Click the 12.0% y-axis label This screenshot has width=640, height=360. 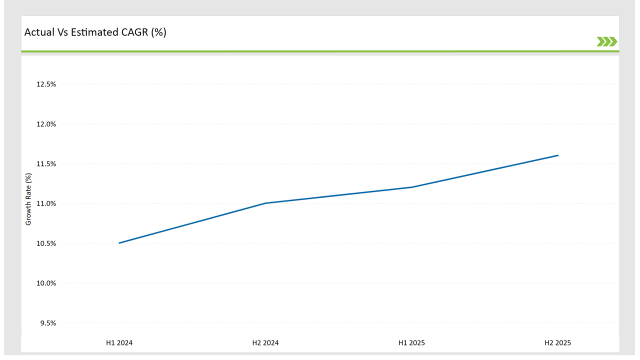[x=46, y=124]
